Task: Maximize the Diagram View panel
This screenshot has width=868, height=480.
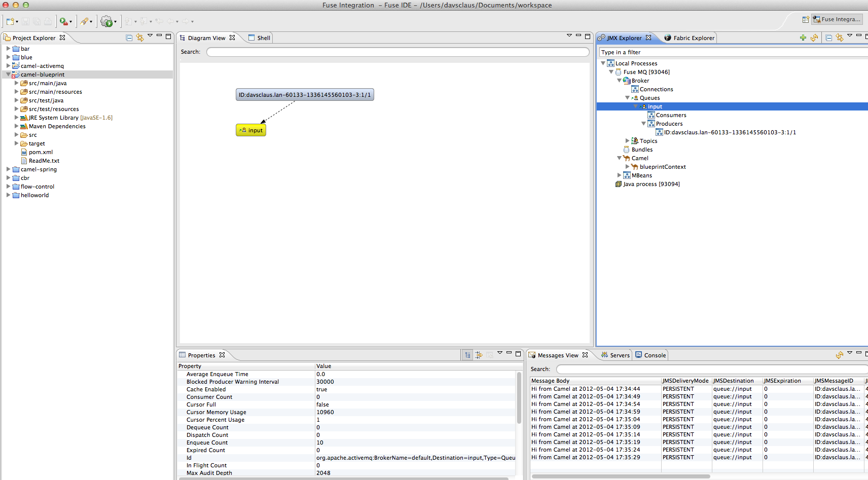Action: click(x=588, y=36)
